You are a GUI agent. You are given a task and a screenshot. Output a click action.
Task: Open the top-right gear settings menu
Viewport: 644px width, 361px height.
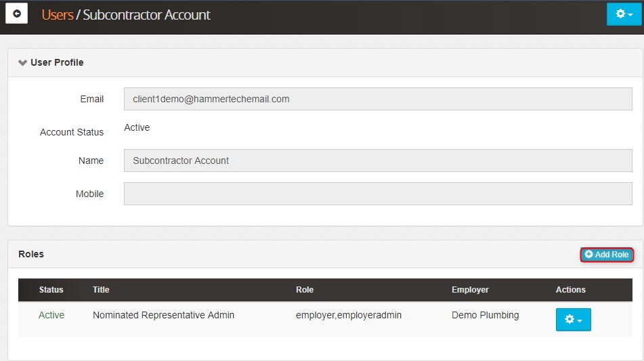624,14
